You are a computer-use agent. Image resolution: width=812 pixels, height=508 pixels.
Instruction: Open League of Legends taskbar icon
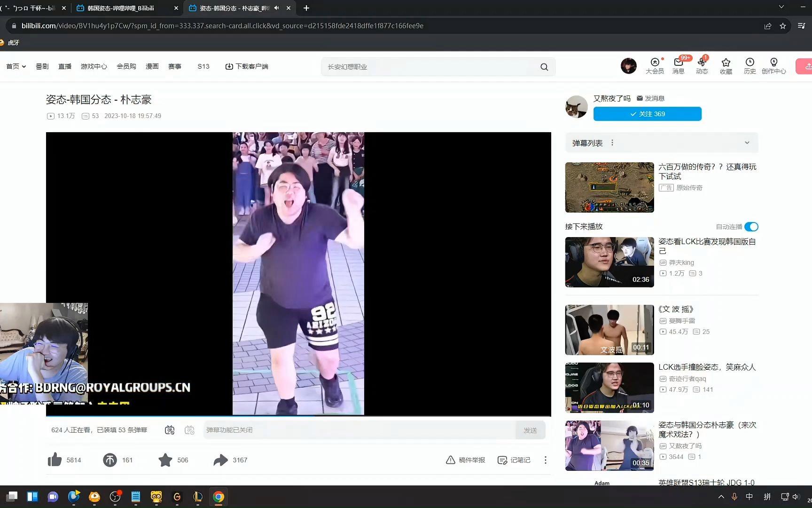[198, 497]
